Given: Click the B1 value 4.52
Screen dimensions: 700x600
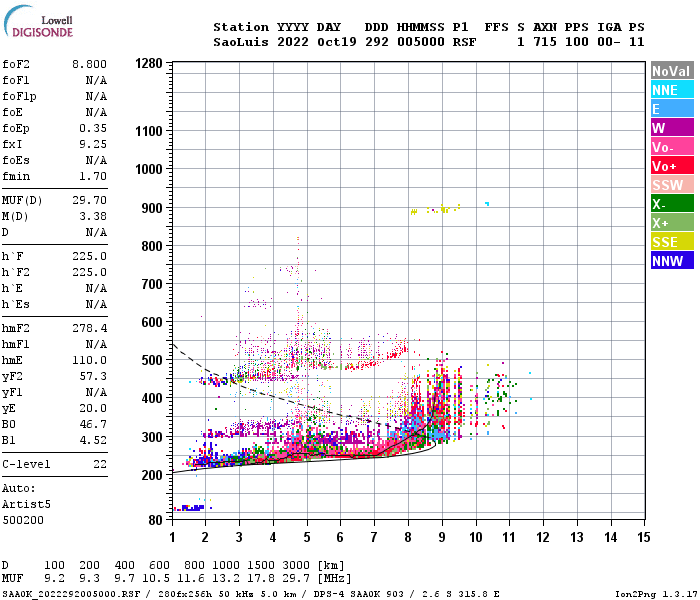Looking at the screenshot, I should [x=93, y=440].
